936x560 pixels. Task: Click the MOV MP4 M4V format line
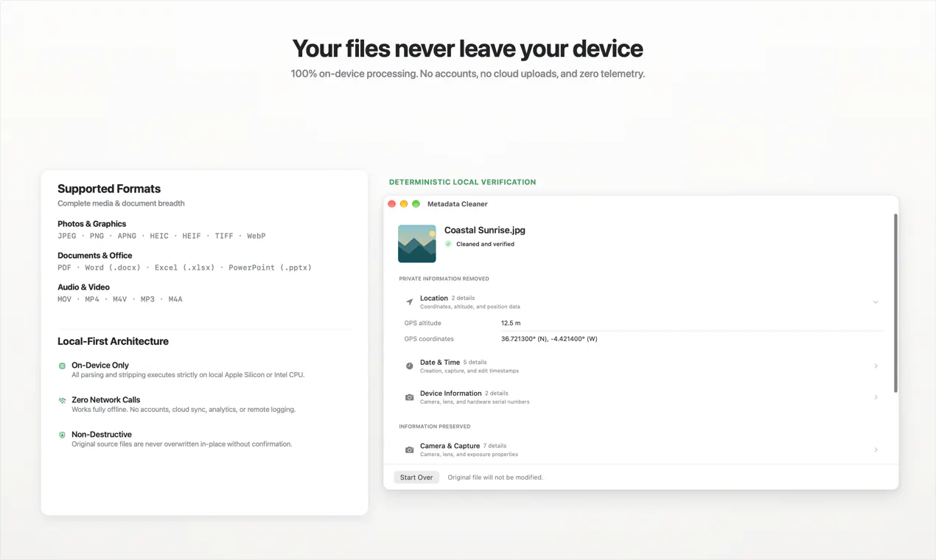click(x=120, y=299)
